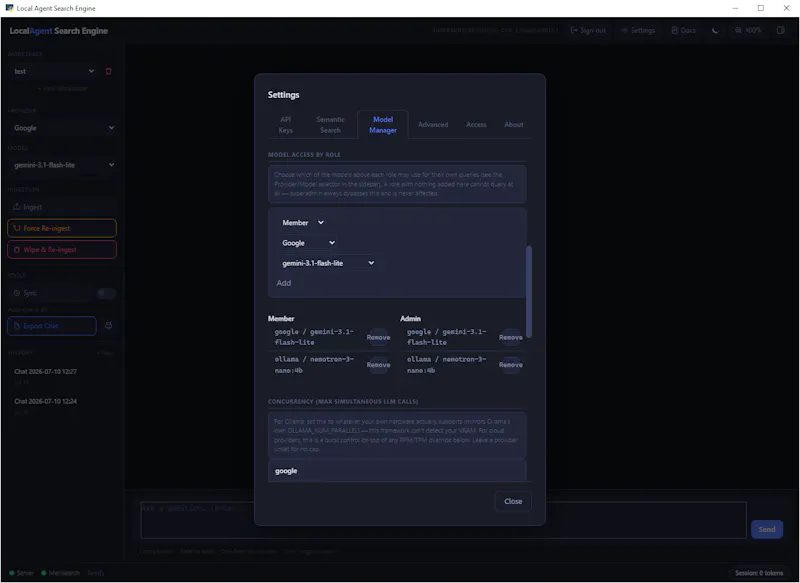Open the sidebar Google provider dropdown
The height and width of the screenshot is (583, 800).
point(63,128)
